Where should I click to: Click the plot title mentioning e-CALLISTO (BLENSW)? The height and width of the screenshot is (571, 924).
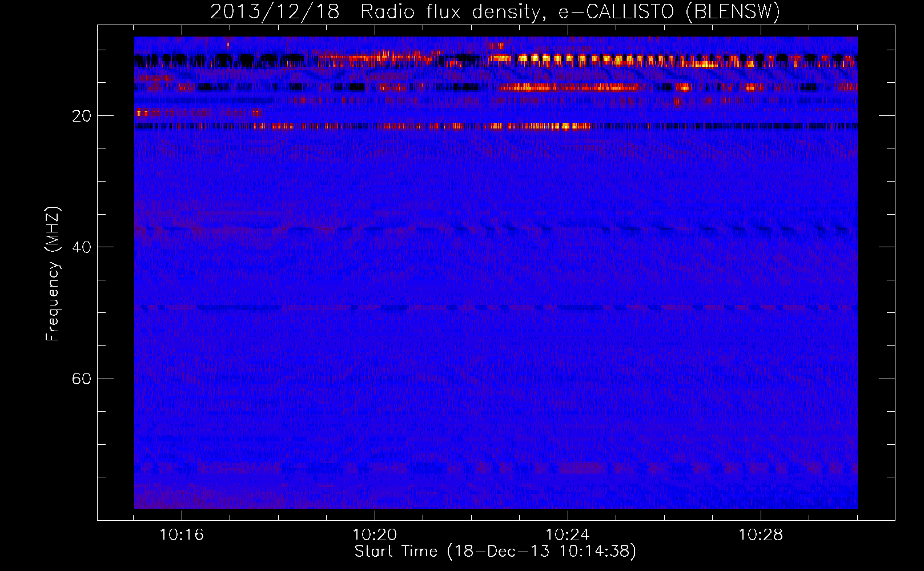point(495,11)
